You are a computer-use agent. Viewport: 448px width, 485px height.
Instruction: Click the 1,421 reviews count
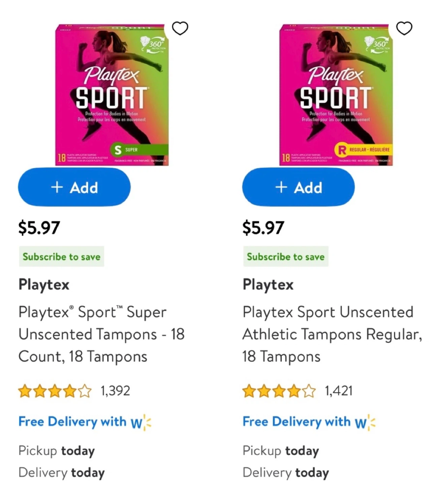pyautogui.click(x=338, y=391)
